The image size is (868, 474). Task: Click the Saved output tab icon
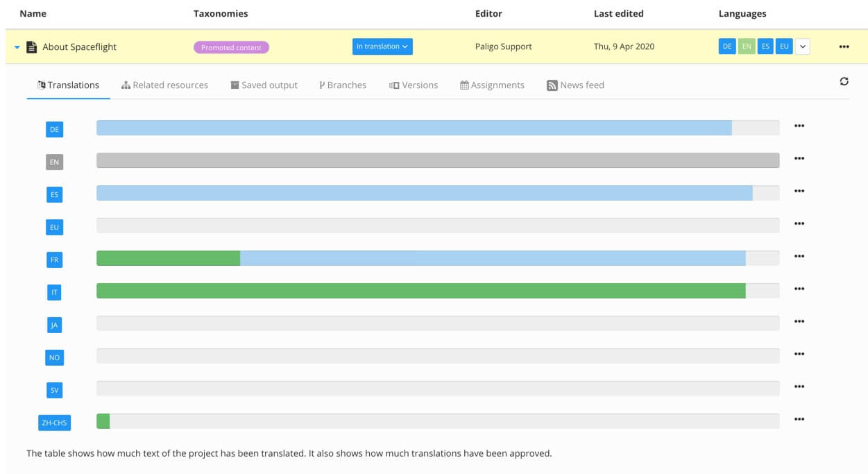click(x=235, y=84)
